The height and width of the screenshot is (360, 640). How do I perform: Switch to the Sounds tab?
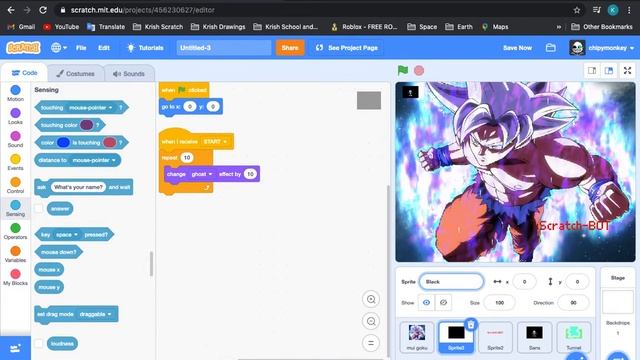tap(129, 74)
